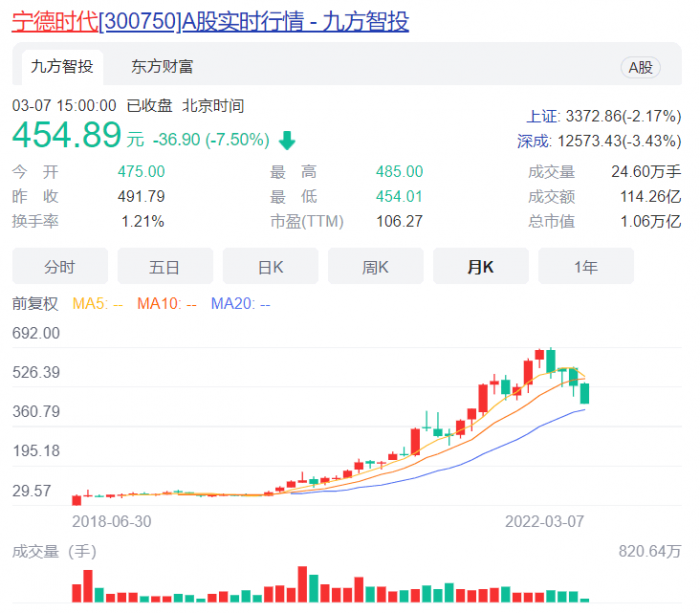Select the 1年 chart view
Image resolution: width=700 pixels, height=613 pixels.
tap(585, 267)
